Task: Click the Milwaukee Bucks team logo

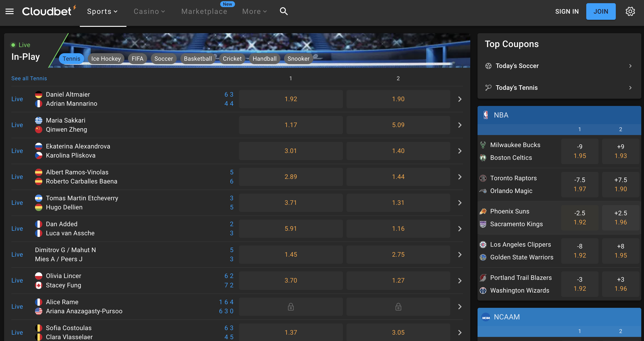Action: [x=483, y=145]
